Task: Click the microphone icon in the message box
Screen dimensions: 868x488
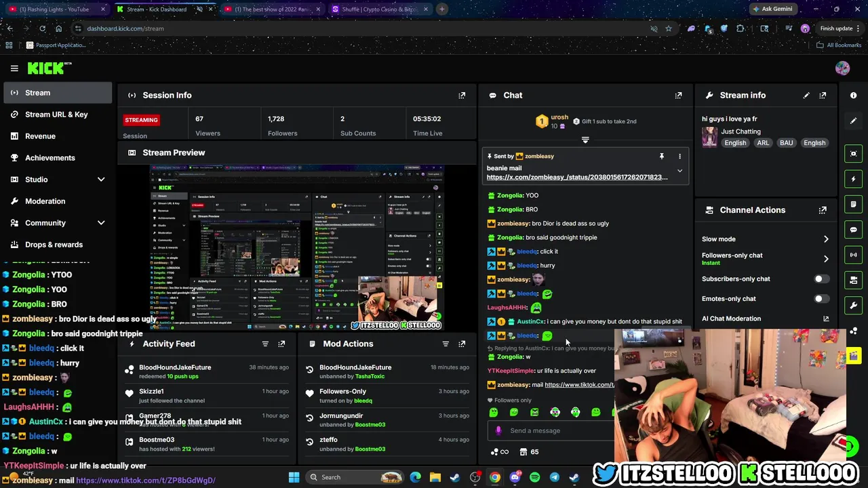Action: click(498, 430)
